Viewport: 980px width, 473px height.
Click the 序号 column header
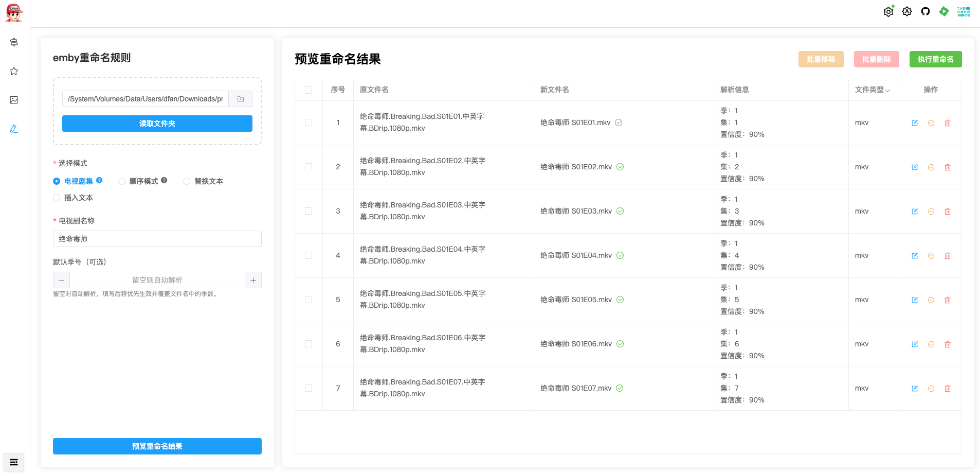(338, 90)
